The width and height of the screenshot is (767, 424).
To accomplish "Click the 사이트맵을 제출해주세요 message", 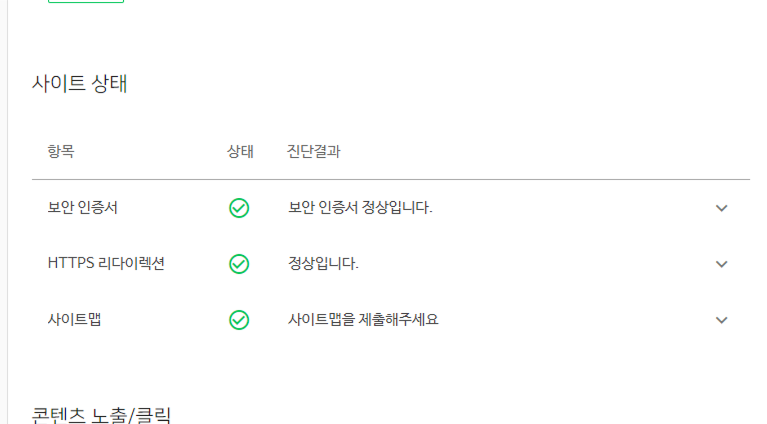I will click(x=363, y=319).
